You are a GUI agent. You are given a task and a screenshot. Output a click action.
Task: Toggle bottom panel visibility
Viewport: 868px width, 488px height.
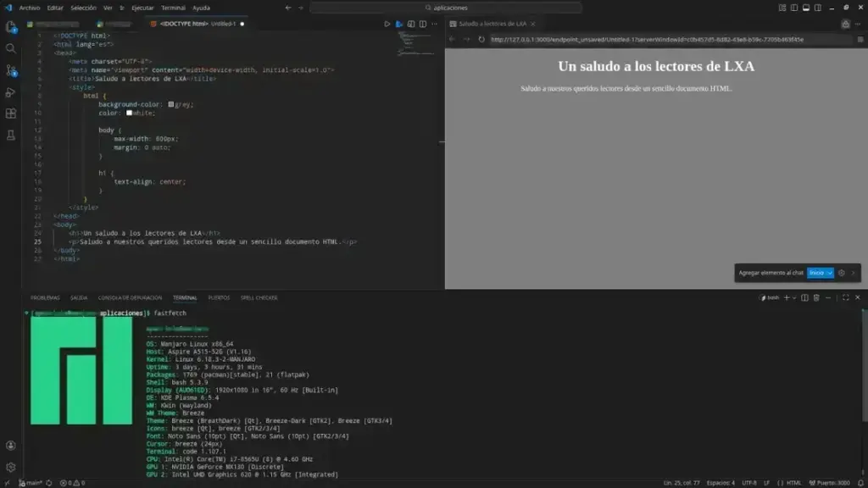(x=806, y=8)
